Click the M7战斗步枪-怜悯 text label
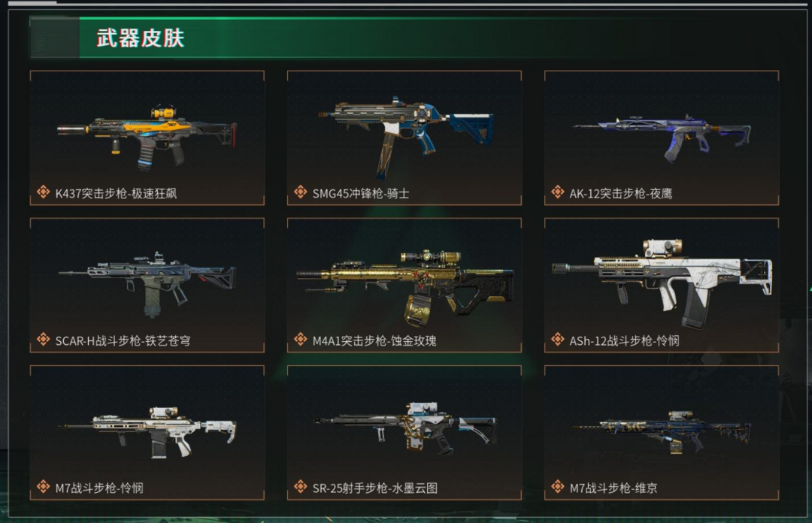Image resolution: width=812 pixels, height=523 pixels. (x=99, y=488)
